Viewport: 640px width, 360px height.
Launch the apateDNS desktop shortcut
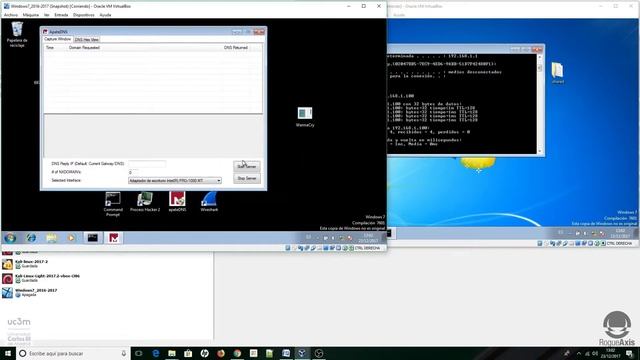tap(177, 202)
